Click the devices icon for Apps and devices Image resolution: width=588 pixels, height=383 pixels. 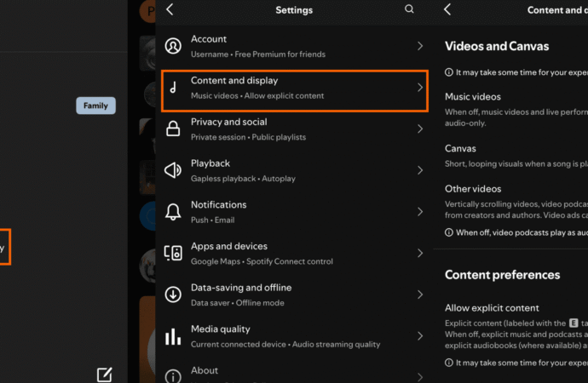[173, 253]
